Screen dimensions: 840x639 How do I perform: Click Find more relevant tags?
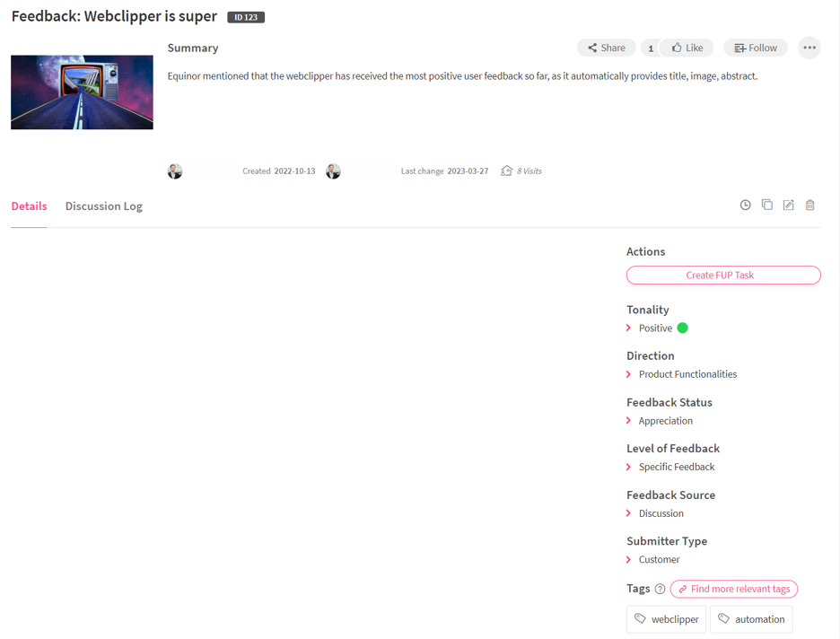[x=733, y=590]
